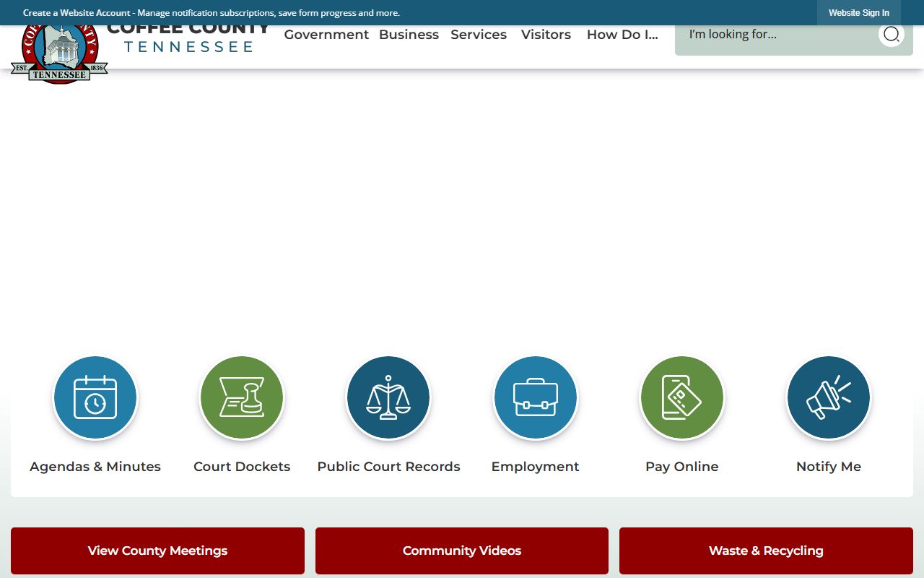Click the Community Videos button
Image resolution: width=924 pixels, height=578 pixels.
pyautogui.click(x=462, y=551)
